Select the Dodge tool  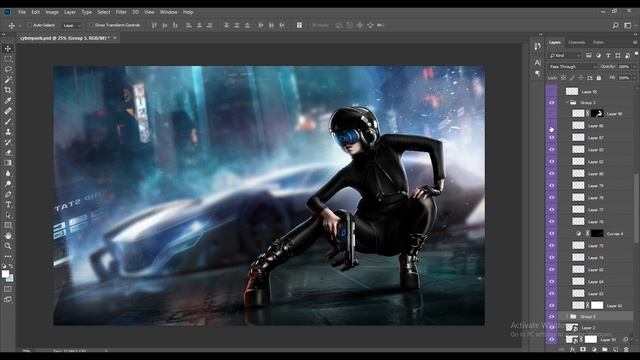[8, 184]
